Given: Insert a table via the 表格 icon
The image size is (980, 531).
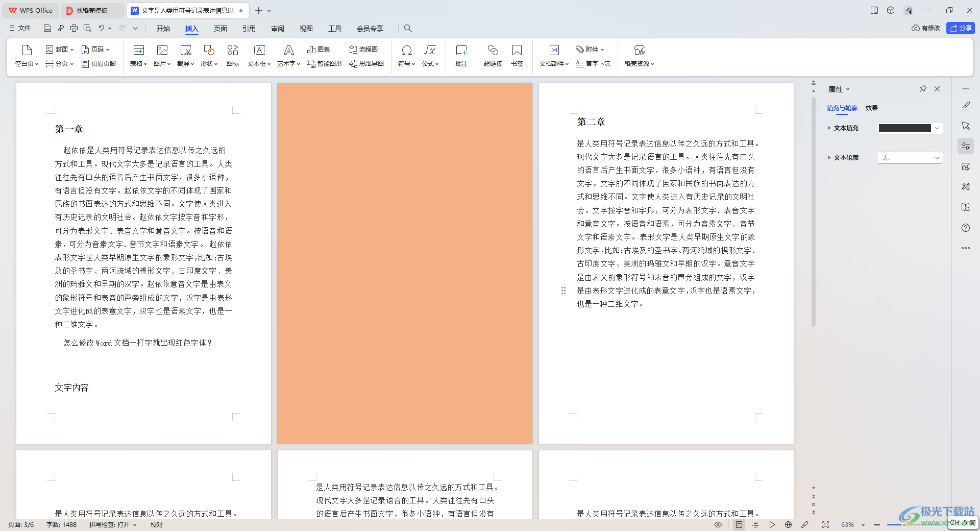Looking at the screenshot, I should [138, 50].
